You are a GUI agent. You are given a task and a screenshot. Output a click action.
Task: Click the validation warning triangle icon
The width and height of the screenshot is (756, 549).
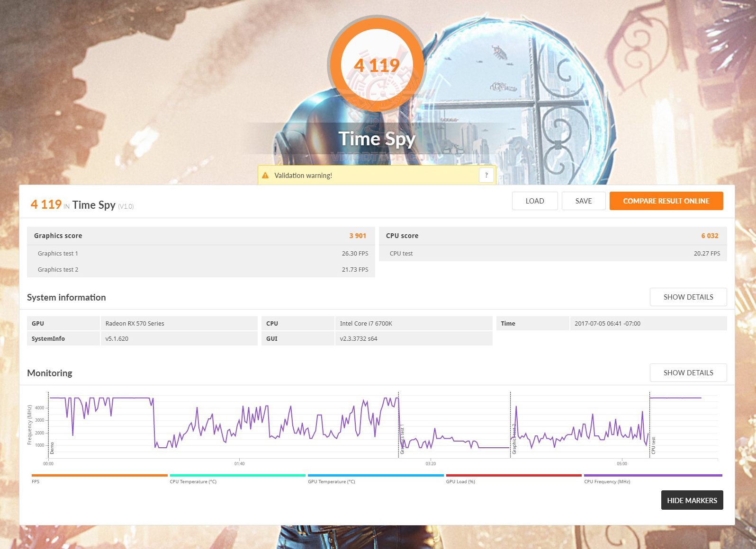[265, 175]
